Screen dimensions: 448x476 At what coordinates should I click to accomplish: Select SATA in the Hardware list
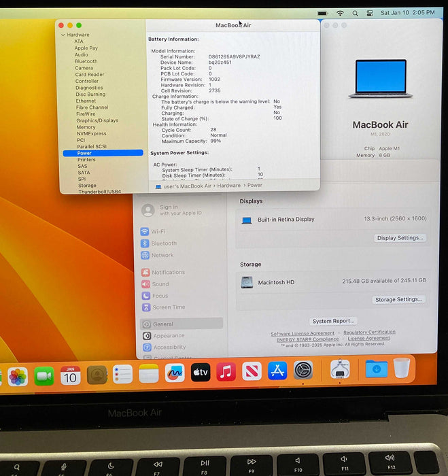[84, 173]
